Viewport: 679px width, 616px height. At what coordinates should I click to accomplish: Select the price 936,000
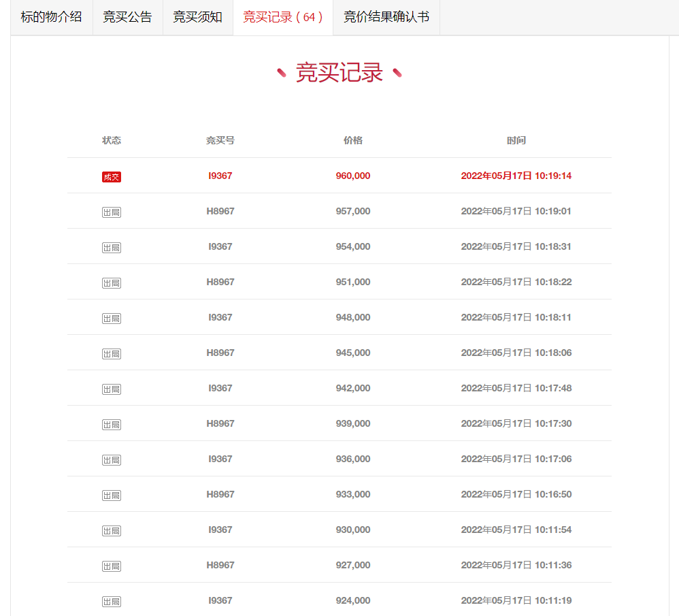click(353, 459)
